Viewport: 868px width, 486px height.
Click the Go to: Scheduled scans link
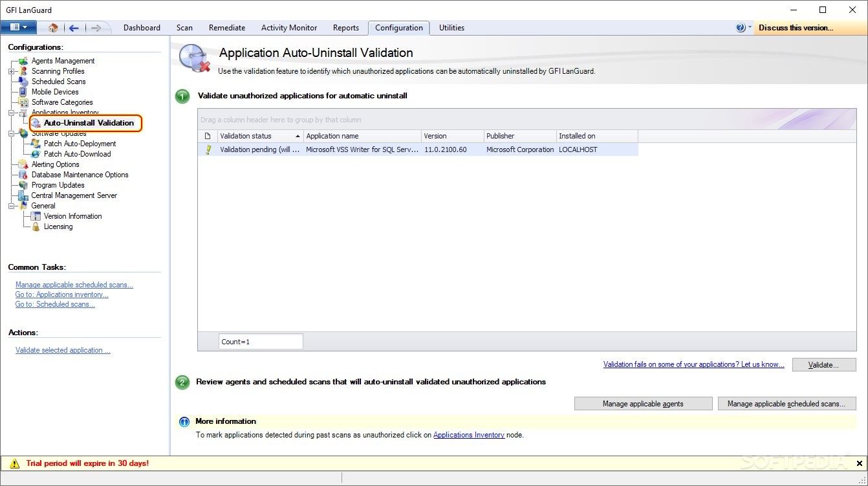[55, 304]
